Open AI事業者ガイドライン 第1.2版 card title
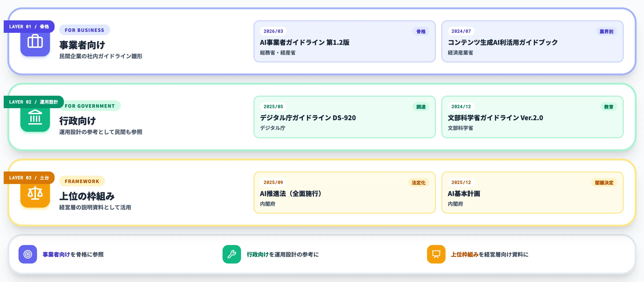This screenshot has width=644, height=282. pos(305,43)
